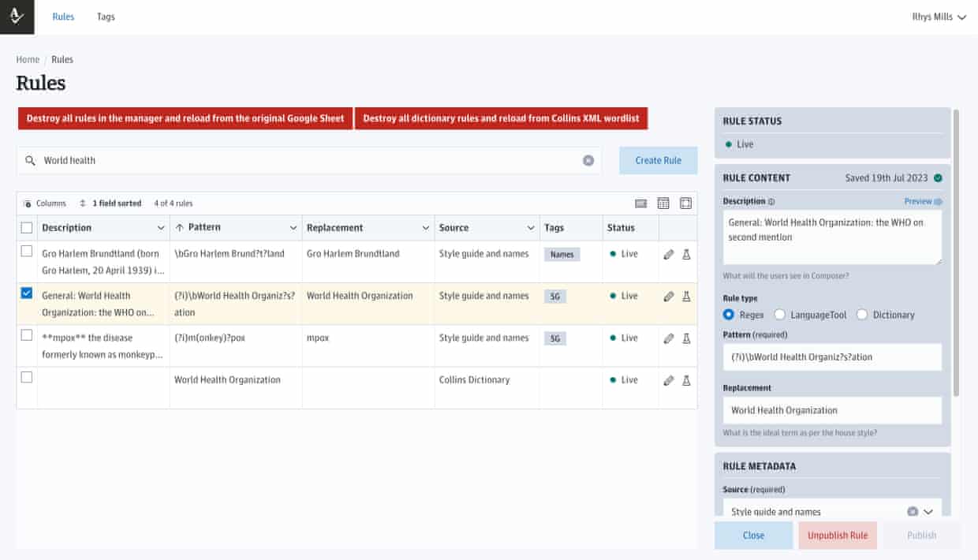
Task: Click the pencil edit icon in mpox row
Action: pyautogui.click(x=669, y=338)
